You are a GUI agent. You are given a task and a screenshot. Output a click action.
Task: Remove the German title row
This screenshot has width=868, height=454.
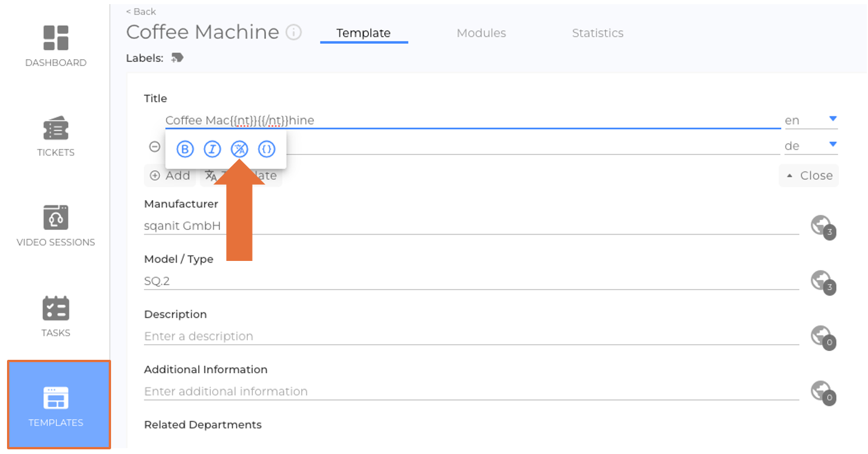(x=154, y=147)
